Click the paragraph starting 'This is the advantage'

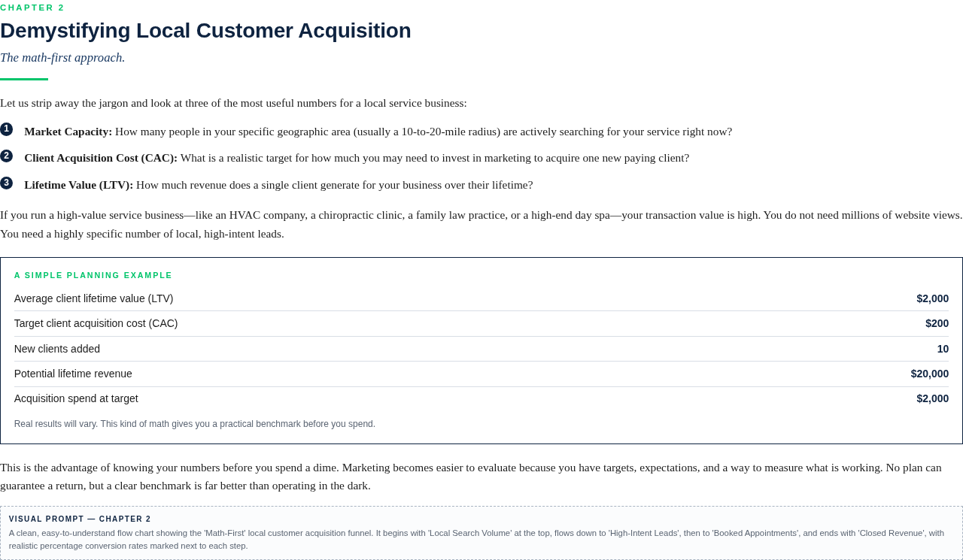471,477
